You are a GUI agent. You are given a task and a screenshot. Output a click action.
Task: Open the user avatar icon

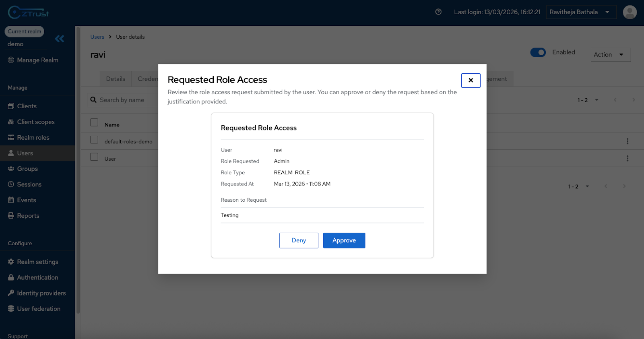click(630, 12)
